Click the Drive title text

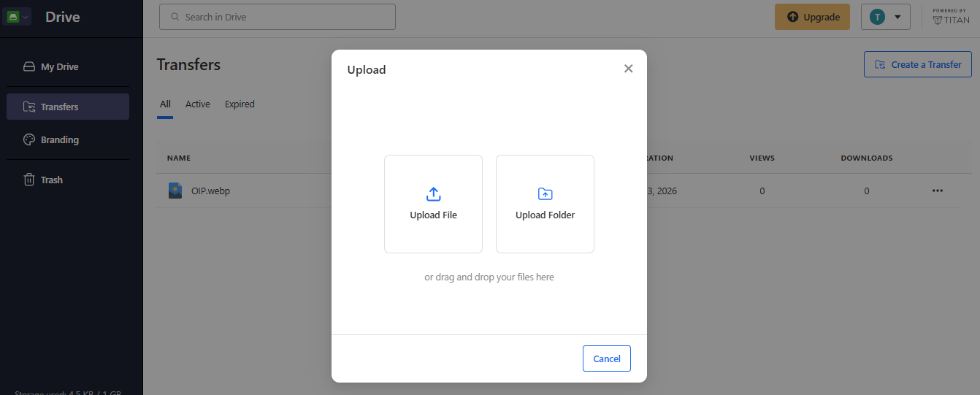click(x=63, y=17)
